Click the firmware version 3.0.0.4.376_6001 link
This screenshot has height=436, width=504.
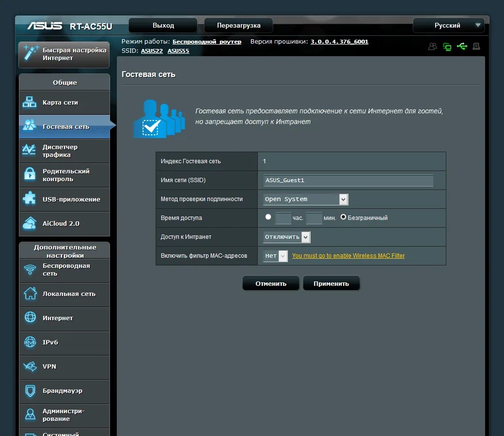pyautogui.click(x=339, y=42)
